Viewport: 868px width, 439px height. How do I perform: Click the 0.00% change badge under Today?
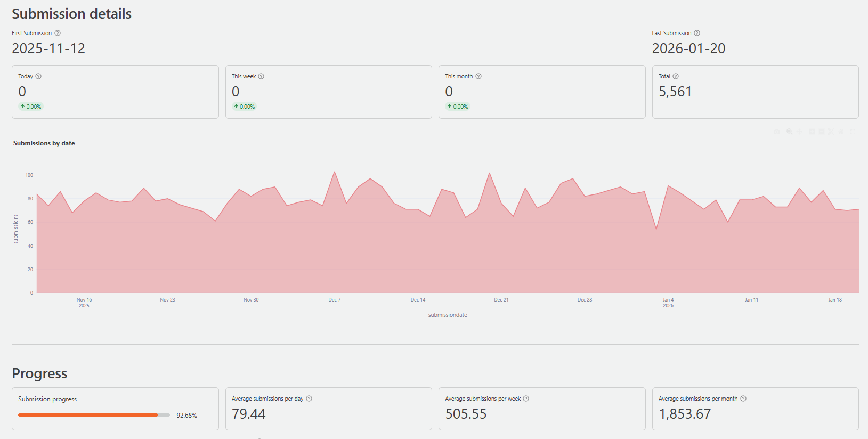[31, 107]
